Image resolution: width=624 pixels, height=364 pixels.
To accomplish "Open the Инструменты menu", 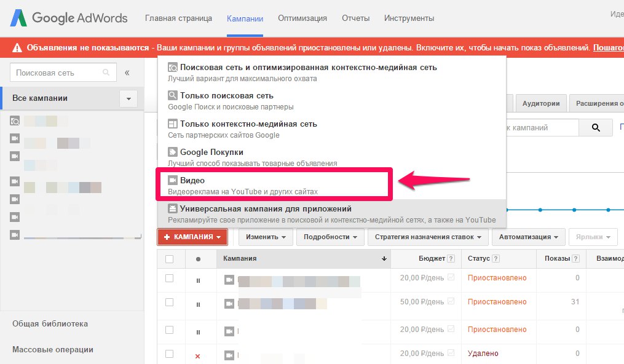I will click(409, 18).
